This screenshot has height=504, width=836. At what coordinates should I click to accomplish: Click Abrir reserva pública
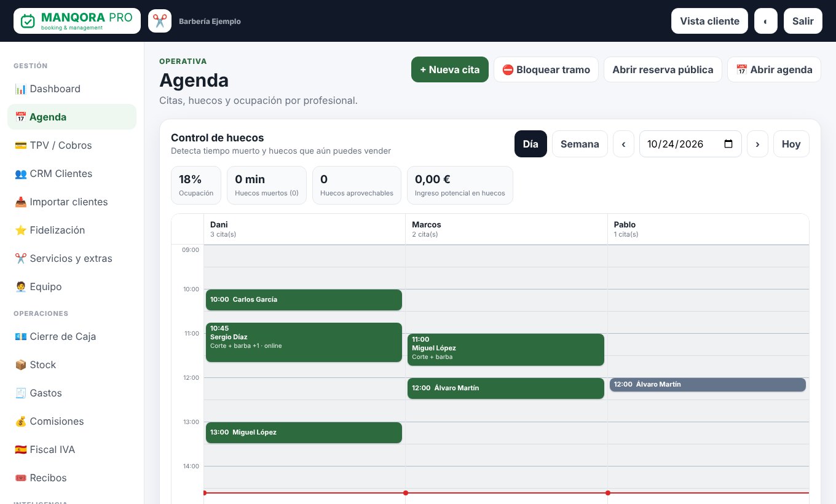pyautogui.click(x=663, y=69)
